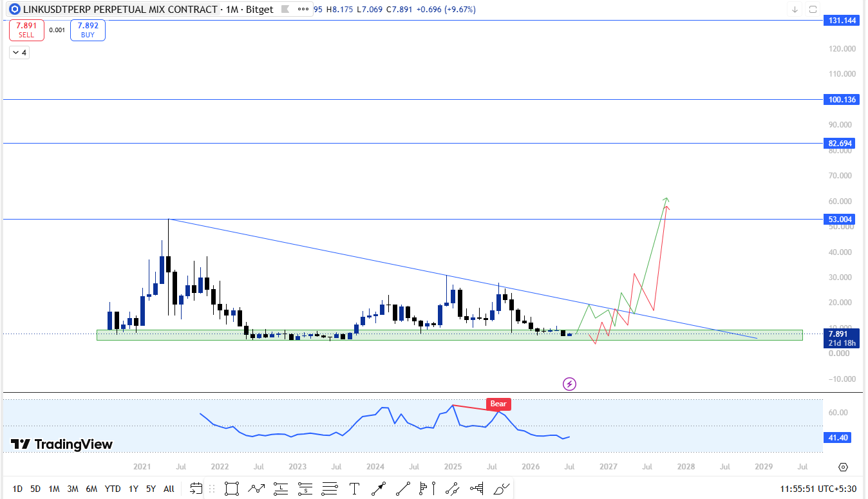Open the LINKUSDTPERP symbol title

tap(119, 9)
